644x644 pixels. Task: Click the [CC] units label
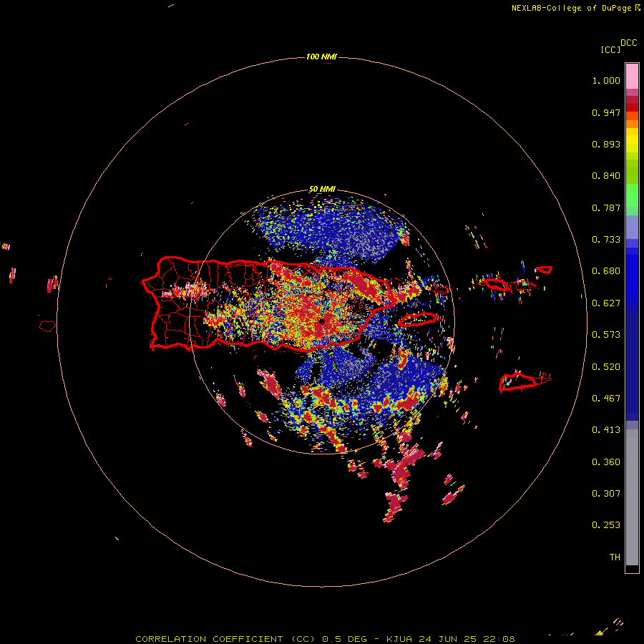point(610,49)
